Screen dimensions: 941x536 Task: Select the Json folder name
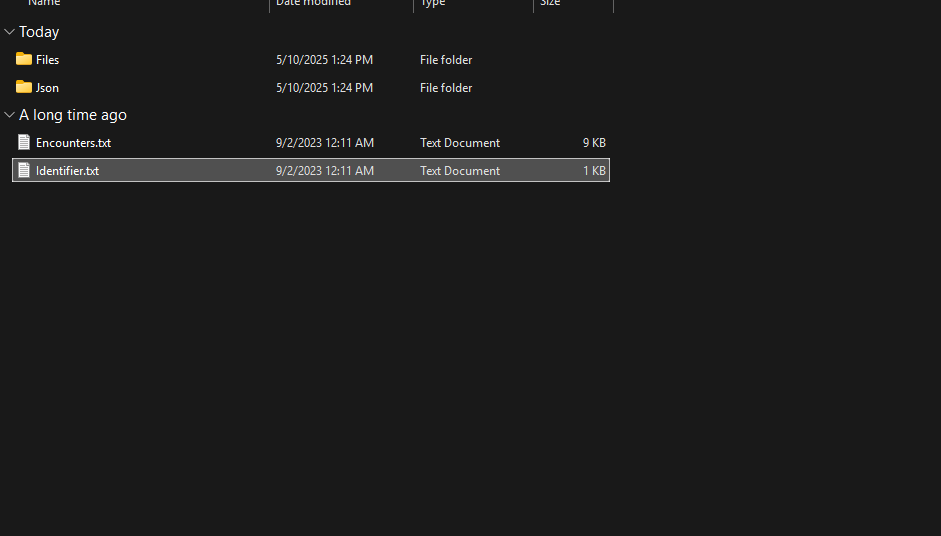(x=47, y=88)
